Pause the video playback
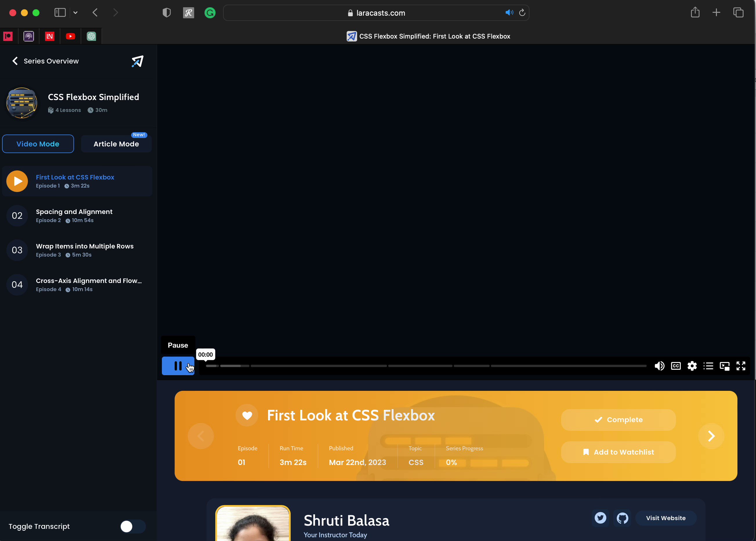 [178, 366]
